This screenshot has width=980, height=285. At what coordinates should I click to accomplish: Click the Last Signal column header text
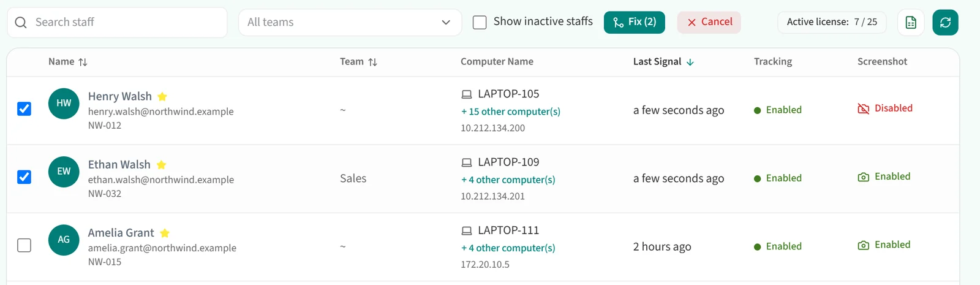pos(657,61)
